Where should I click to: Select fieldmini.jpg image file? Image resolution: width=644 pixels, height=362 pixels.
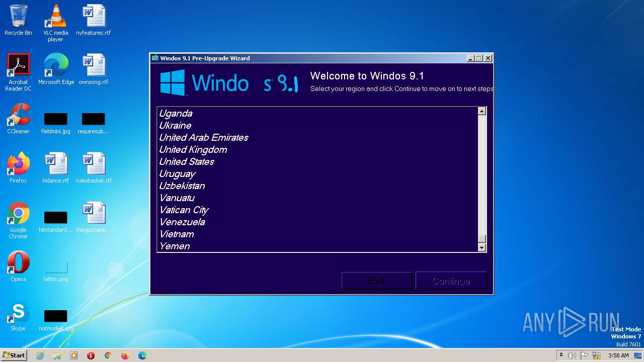[55, 123]
